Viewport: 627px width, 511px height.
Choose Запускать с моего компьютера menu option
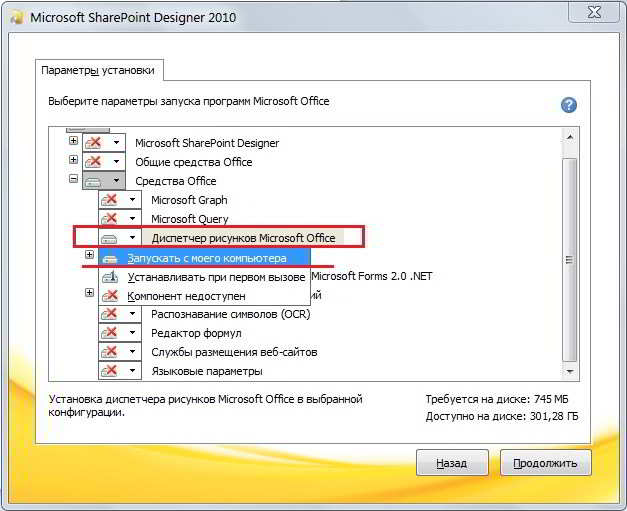tap(204, 258)
